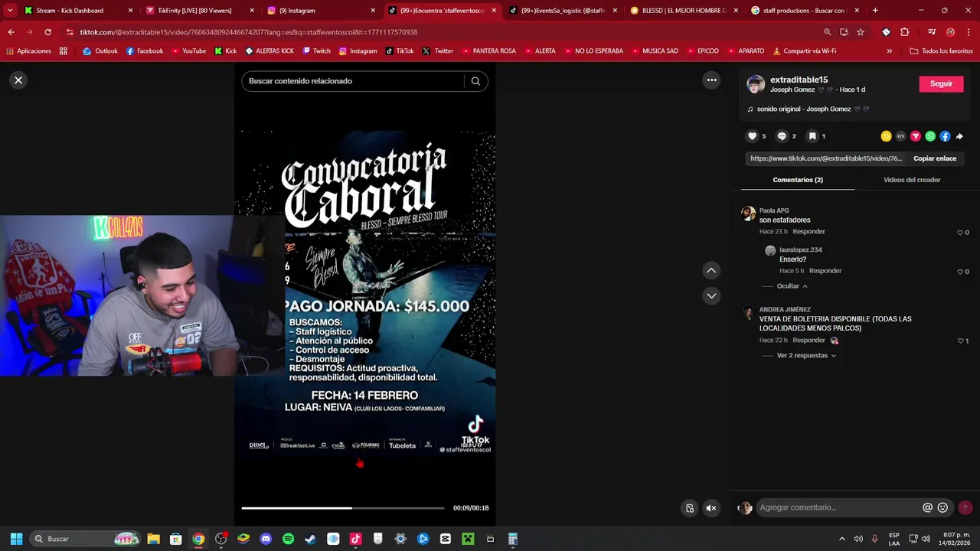The image size is (980, 551).
Task: Open Aplicaciones apps shortcut
Action: click(x=28, y=51)
